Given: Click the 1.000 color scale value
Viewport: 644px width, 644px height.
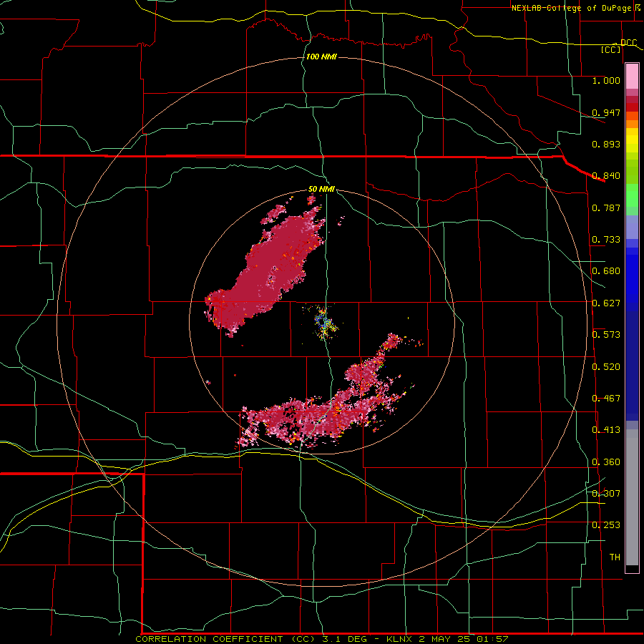Looking at the screenshot, I should [606, 80].
